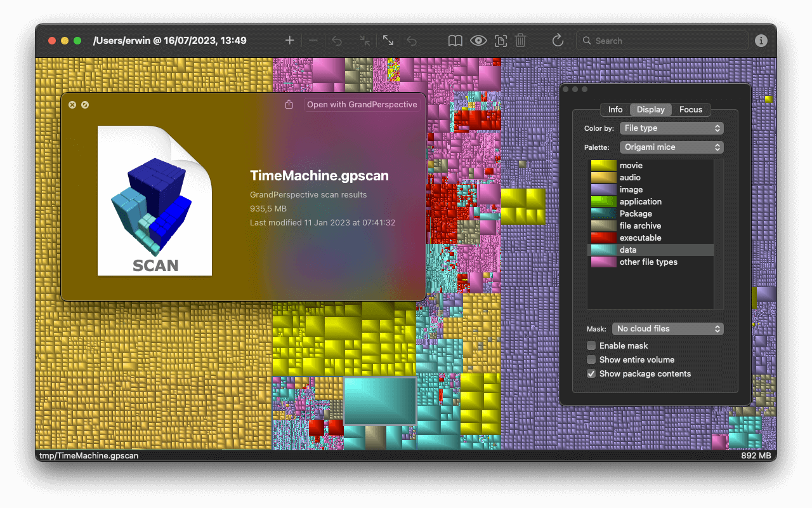Screen dimensions: 812x508
Task: Open the Mask No cloud files dropdown
Action: coord(667,329)
